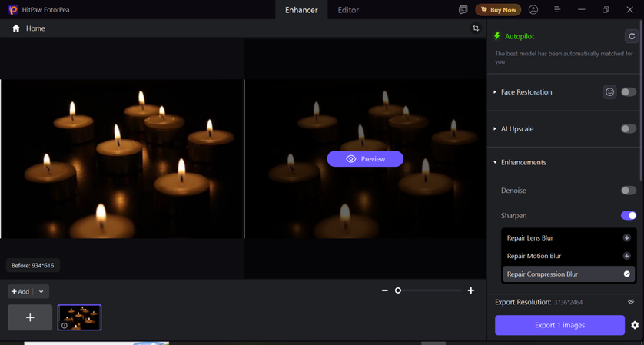The width and height of the screenshot is (644, 345).
Task: Turn on the Denoise switch
Action: pos(629,191)
